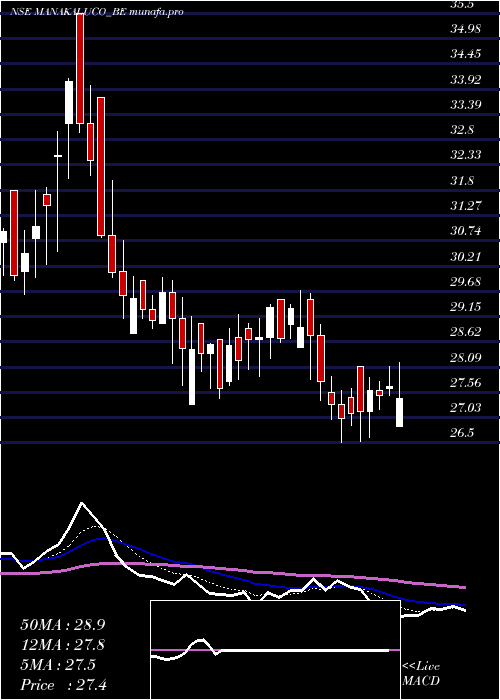Click the 27.03 price axis label
The height and width of the screenshot is (700, 500).
466,408
